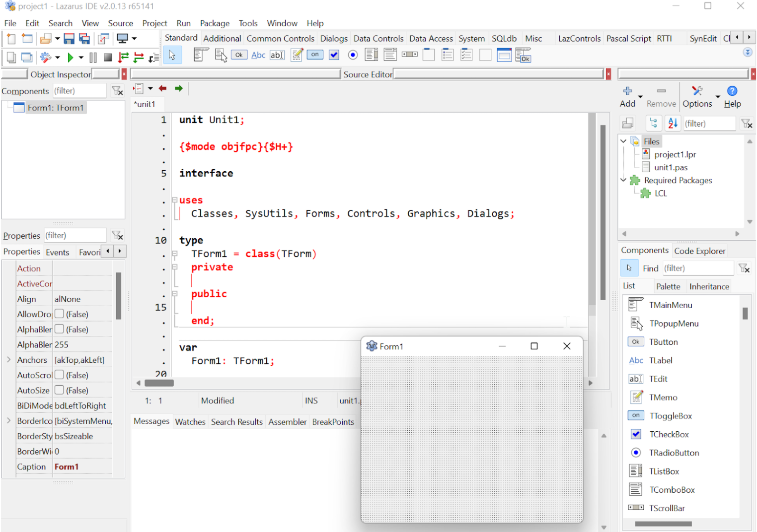Click the Components filter input field
Viewport: 757px width, 532px height.
[79, 91]
